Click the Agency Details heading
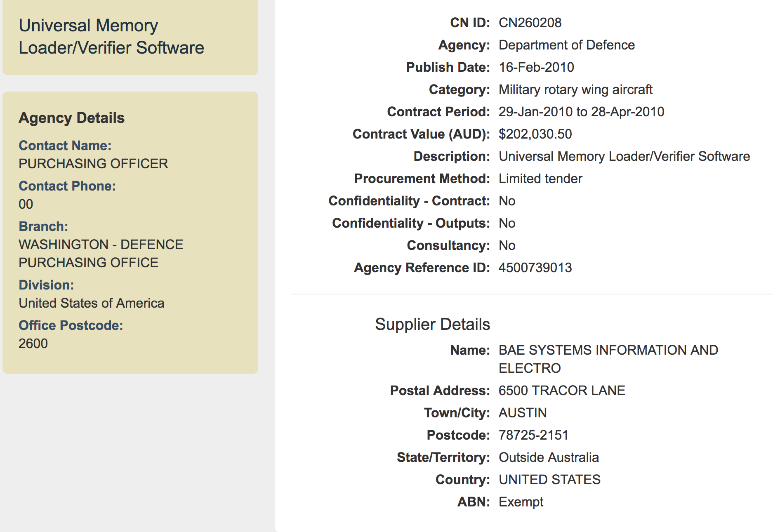Viewport: 773px width, 532px height. click(x=72, y=118)
